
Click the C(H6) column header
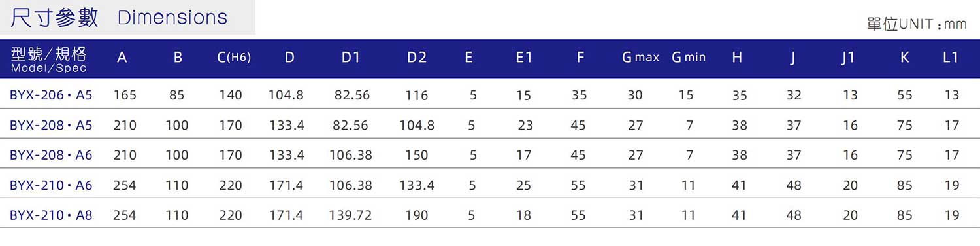tap(233, 58)
